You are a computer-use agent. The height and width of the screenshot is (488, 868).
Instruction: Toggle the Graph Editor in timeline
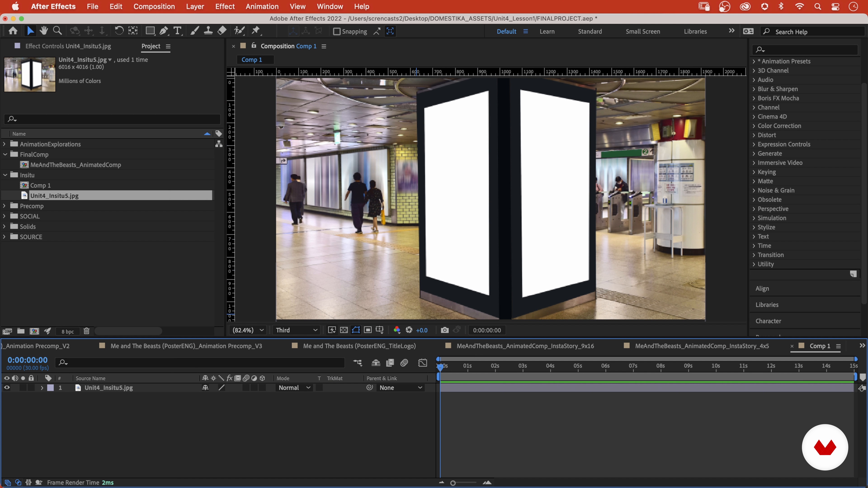click(x=422, y=363)
